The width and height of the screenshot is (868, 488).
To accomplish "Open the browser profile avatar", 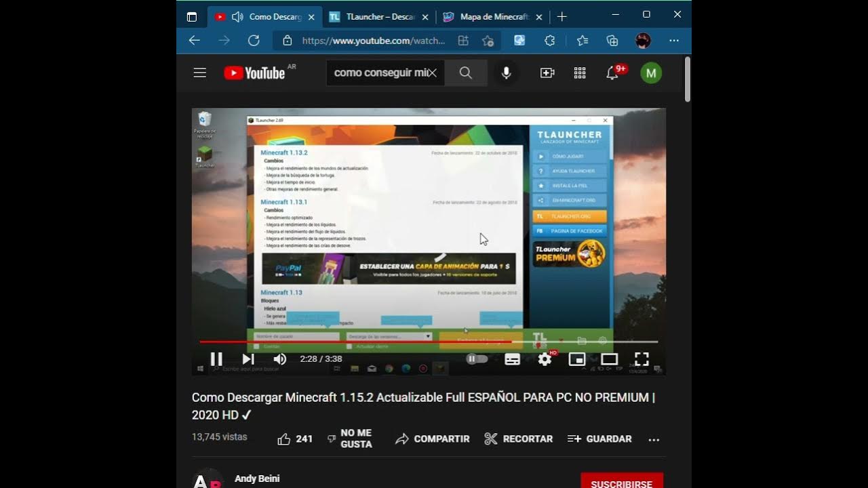I will click(643, 41).
